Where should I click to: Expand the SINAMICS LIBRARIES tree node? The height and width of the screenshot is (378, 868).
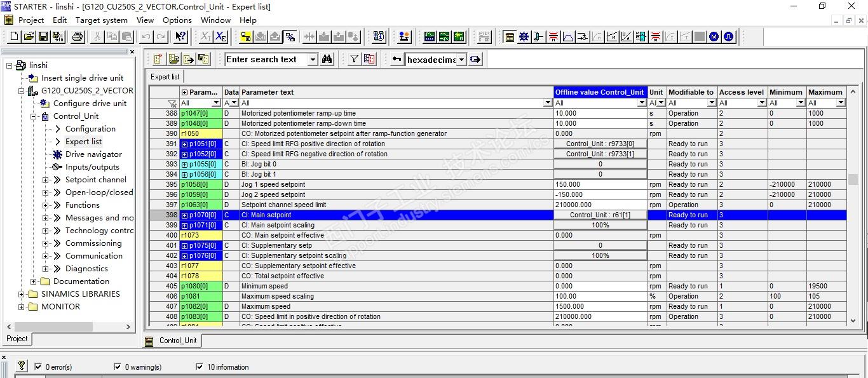22,294
